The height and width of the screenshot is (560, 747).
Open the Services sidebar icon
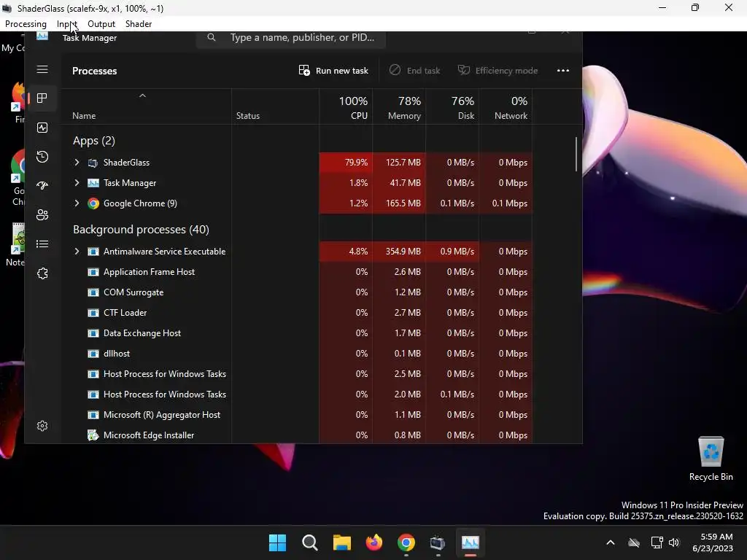[x=42, y=273]
